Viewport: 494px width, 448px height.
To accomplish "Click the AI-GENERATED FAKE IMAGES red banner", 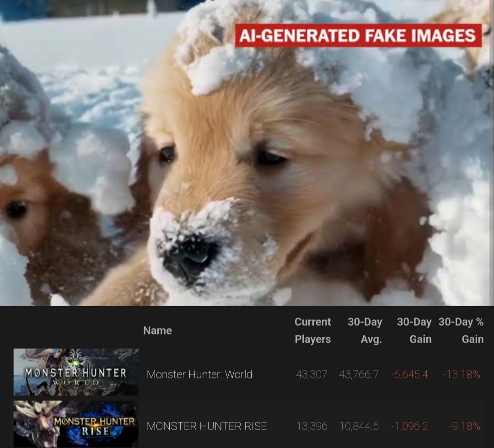I will (358, 35).
